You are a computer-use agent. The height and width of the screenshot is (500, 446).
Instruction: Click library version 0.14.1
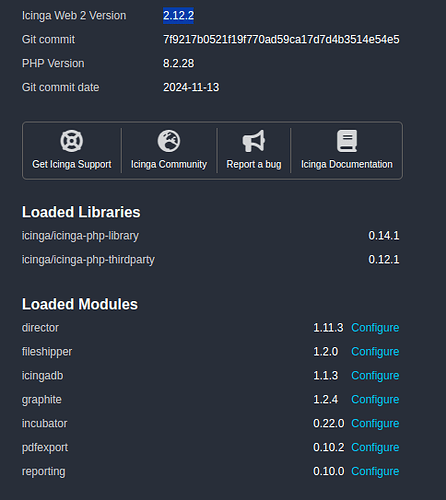pos(384,236)
